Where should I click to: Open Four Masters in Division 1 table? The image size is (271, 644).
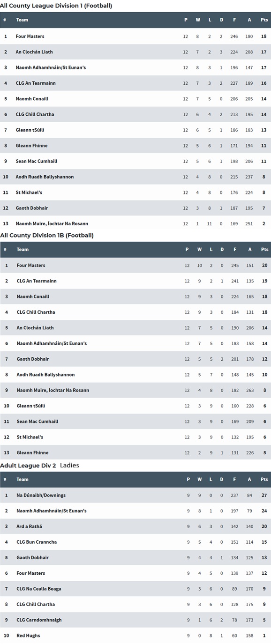[30, 36]
